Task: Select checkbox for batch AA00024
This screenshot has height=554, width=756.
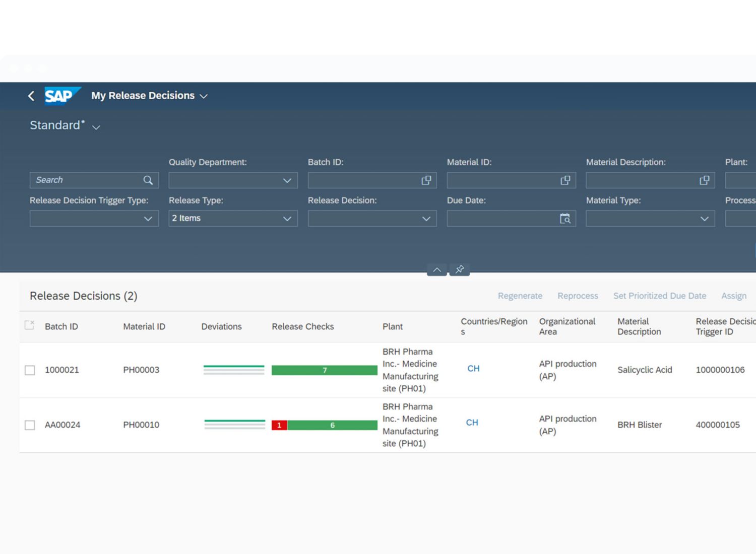Action: pos(30,425)
